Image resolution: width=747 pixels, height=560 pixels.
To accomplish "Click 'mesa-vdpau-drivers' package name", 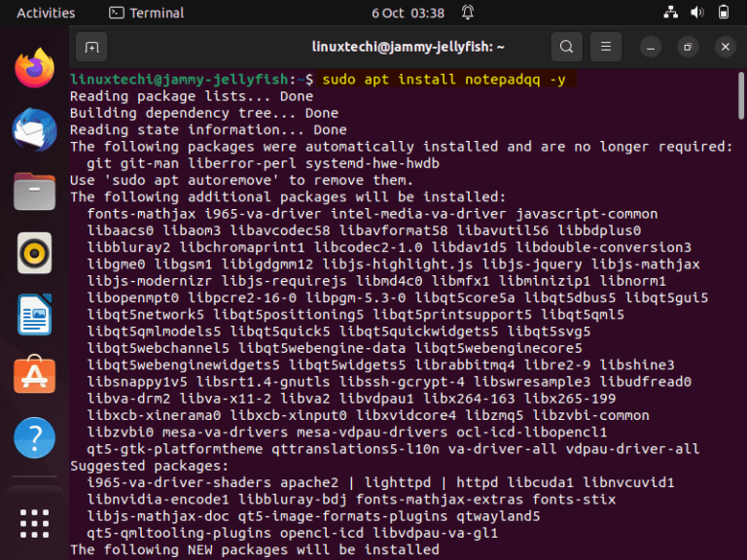I will pyautogui.click(x=373, y=432).
